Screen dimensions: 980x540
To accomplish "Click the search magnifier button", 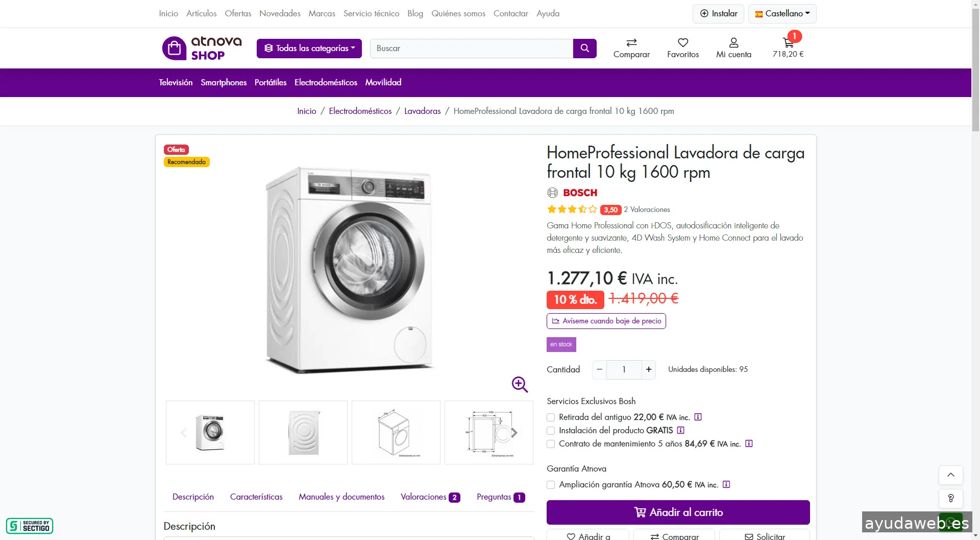I will [x=584, y=48].
